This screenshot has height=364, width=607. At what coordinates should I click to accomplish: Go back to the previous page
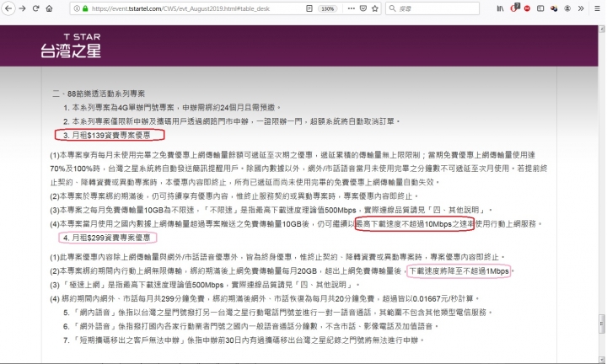[8, 8]
